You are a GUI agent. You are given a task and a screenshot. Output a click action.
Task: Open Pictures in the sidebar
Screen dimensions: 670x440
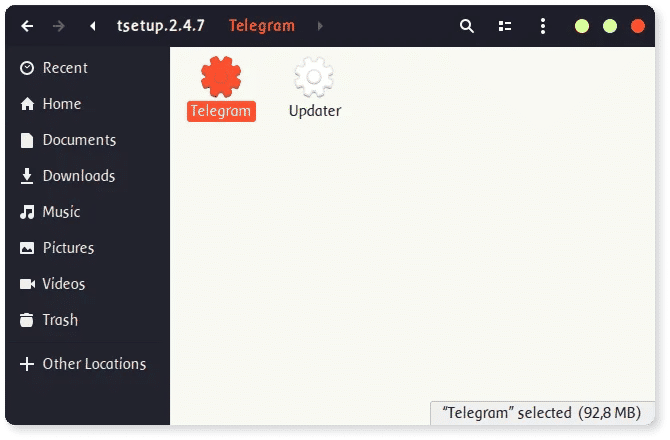(88, 248)
